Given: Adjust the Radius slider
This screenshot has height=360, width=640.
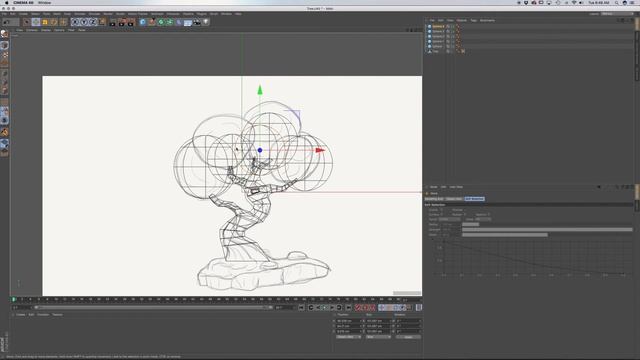Looking at the screenshot, I should click(x=547, y=224).
